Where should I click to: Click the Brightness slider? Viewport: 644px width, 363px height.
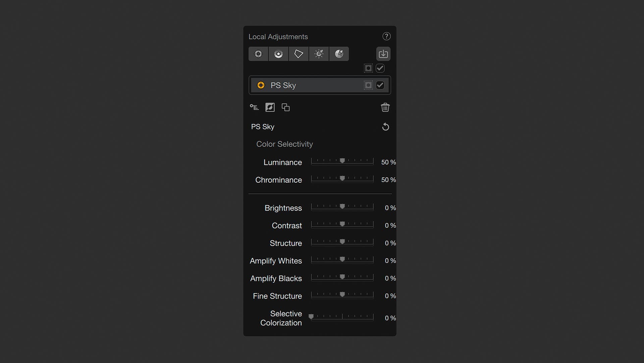pyautogui.click(x=342, y=207)
